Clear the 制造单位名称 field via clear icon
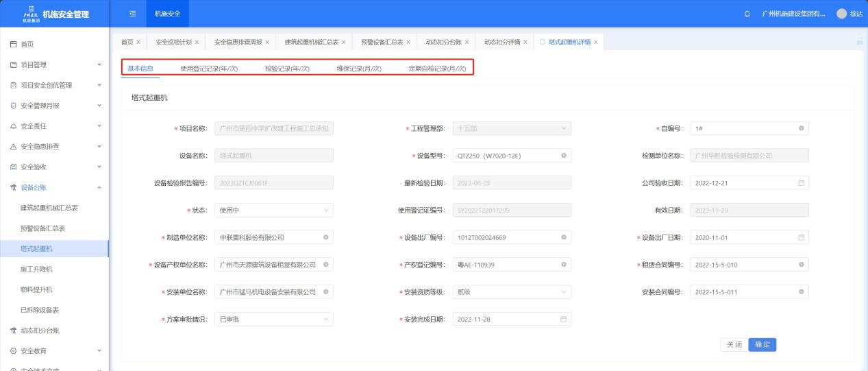868x371 pixels. point(325,237)
